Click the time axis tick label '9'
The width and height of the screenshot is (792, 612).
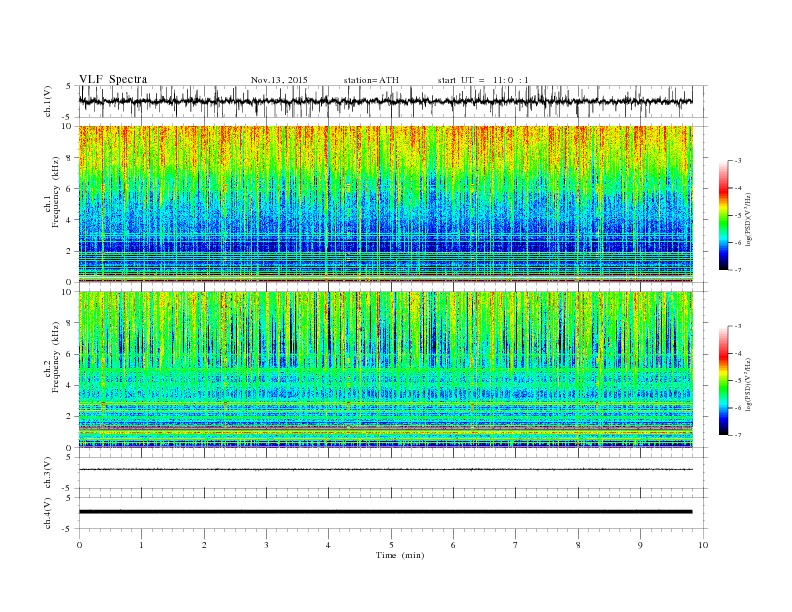pos(640,545)
